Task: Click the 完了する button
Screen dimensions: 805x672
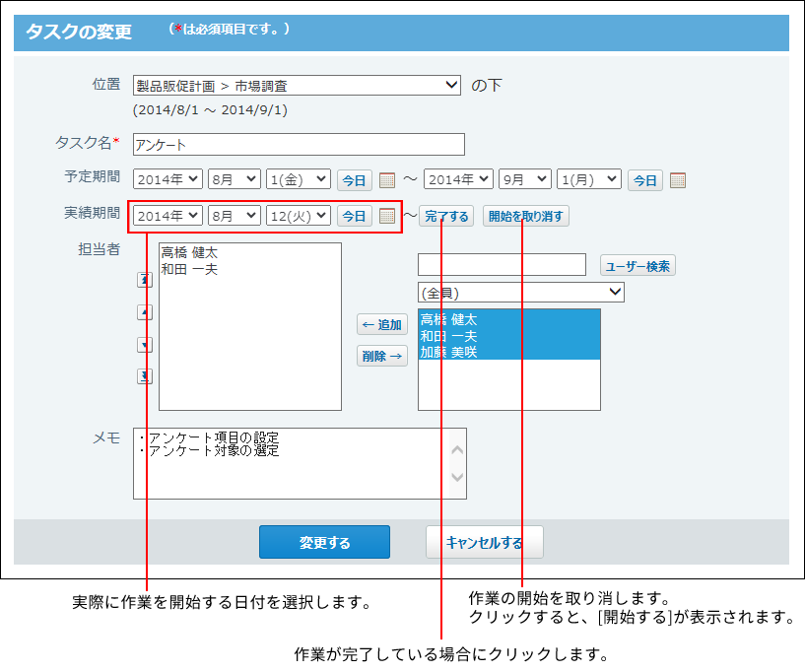Action: 446,216
